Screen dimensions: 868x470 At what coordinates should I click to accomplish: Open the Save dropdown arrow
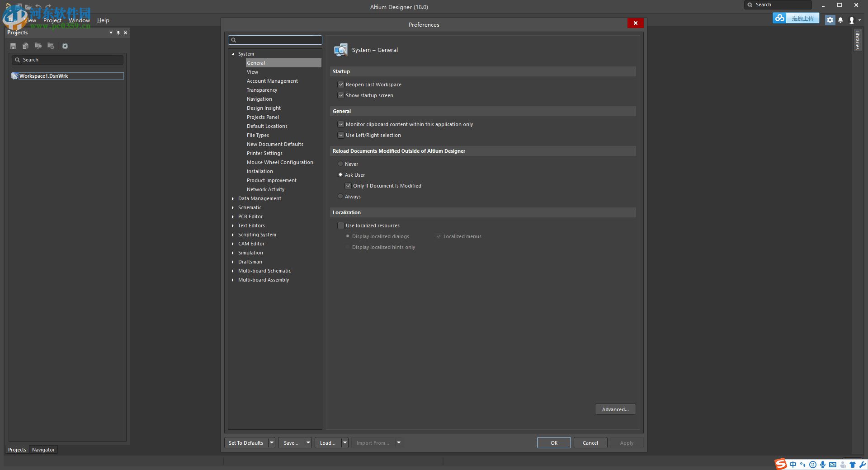(308, 443)
